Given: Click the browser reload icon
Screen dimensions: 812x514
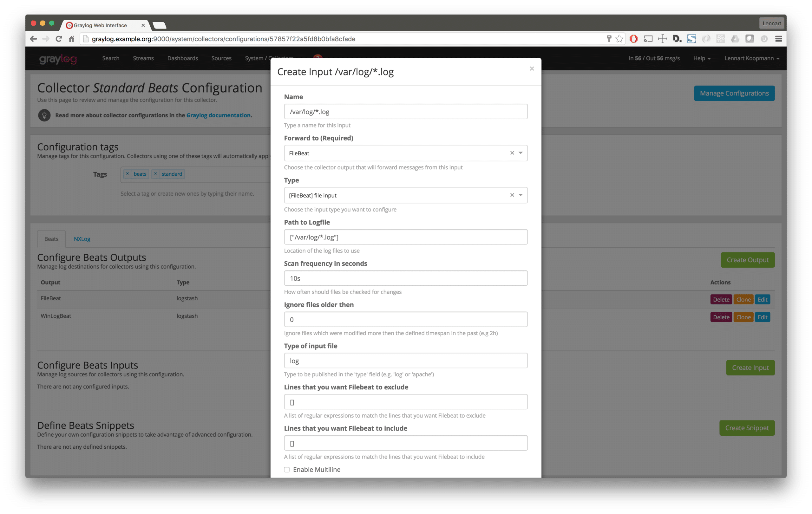Looking at the screenshot, I should [x=59, y=39].
